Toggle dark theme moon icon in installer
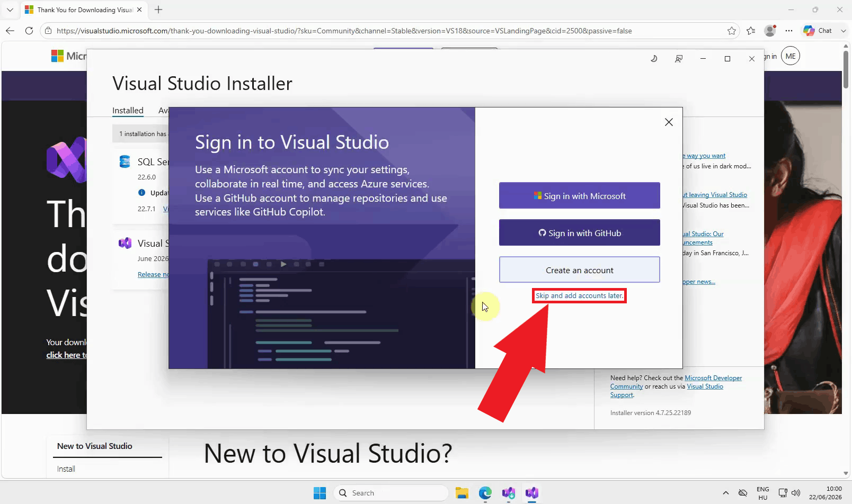 (654, 59)
